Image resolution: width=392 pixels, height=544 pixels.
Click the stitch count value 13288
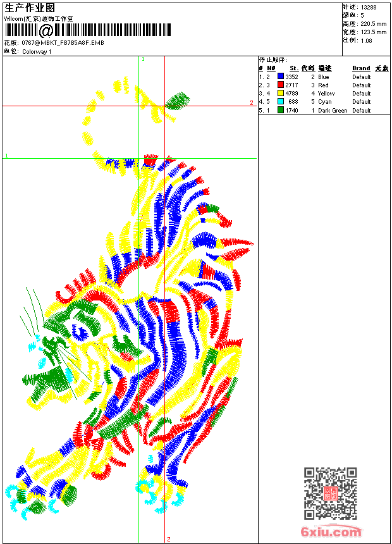[369, 8]
